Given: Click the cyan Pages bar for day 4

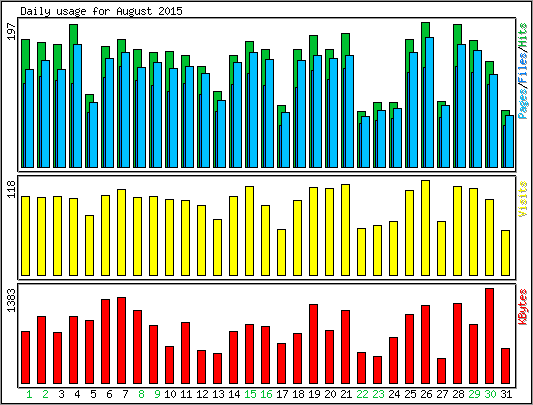Looking at the screenshot, I should 77,106.
